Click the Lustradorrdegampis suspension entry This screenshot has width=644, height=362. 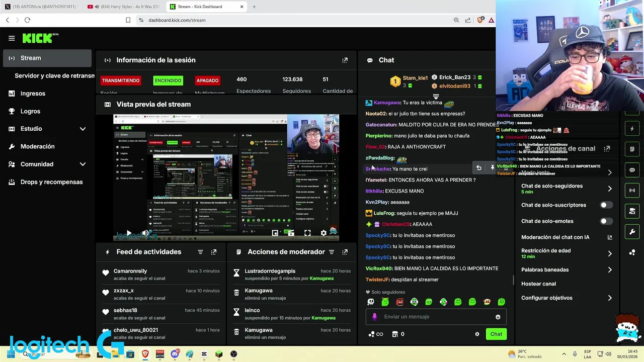point(292,275)
